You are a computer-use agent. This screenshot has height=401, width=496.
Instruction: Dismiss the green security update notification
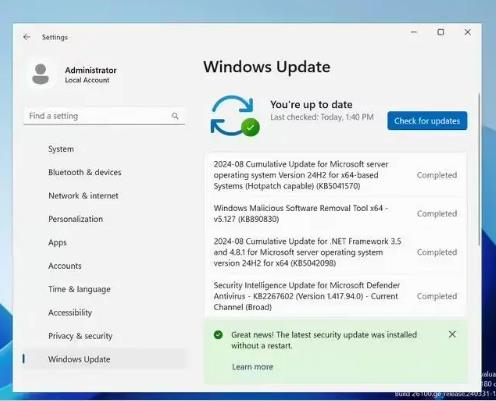click(x=452, y=334)
